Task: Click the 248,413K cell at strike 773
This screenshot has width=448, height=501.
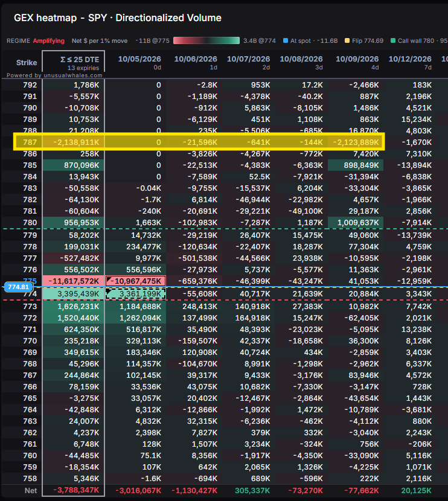Action: click(x=194, y=307)
